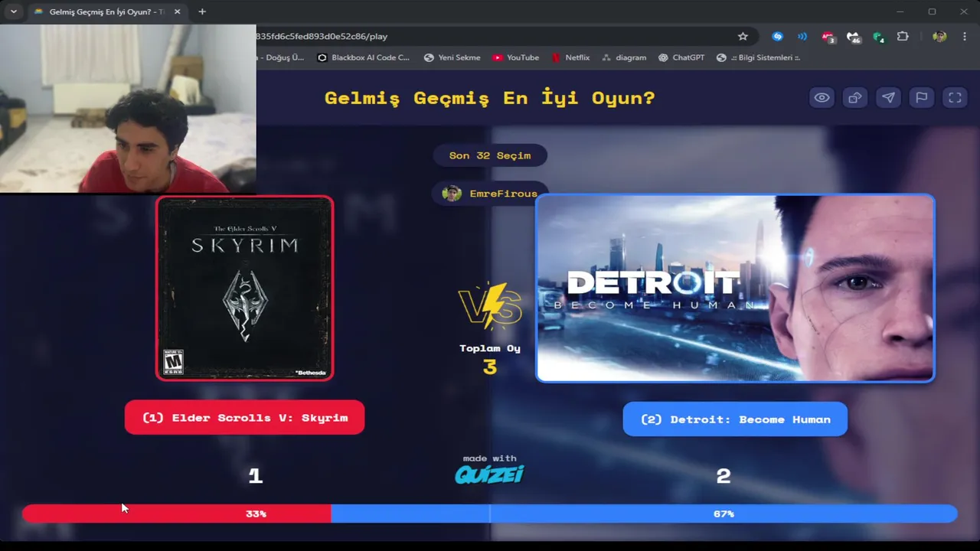Click Skyrim's vote count 1

pos(256,476)
